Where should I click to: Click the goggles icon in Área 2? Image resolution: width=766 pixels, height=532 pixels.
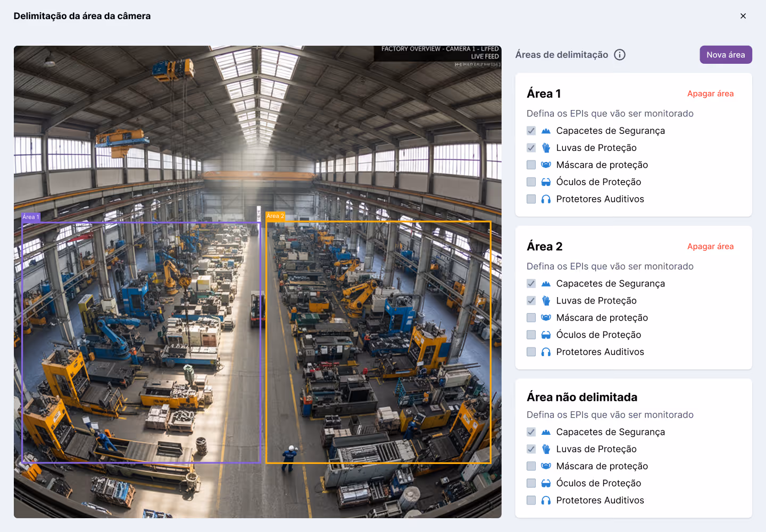[546, 335]
